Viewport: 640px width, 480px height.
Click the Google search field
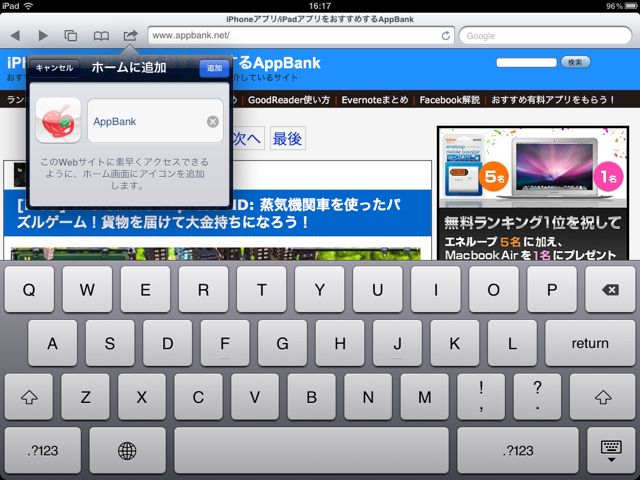pos(545,36)
